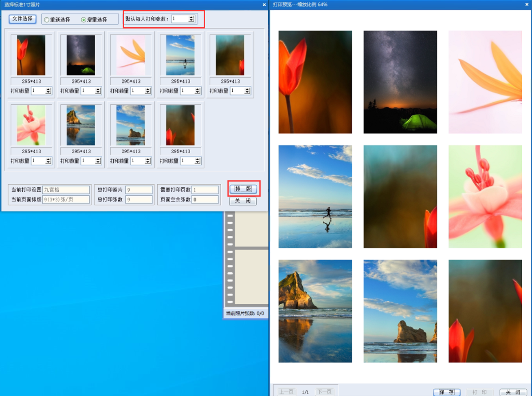Increase default prints per person spinner
Image resolution: width=532 pixels, height=396 pixels.
coord(191,17)
